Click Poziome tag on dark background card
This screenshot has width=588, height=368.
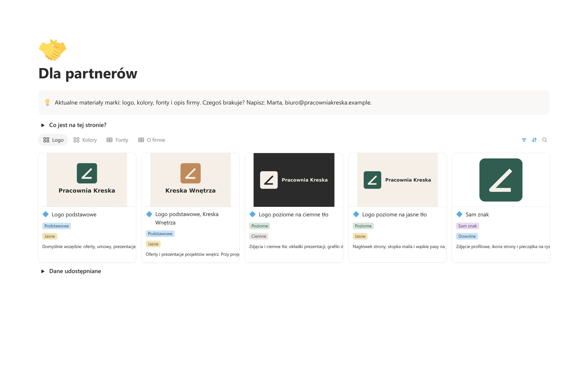coord(260,226)
